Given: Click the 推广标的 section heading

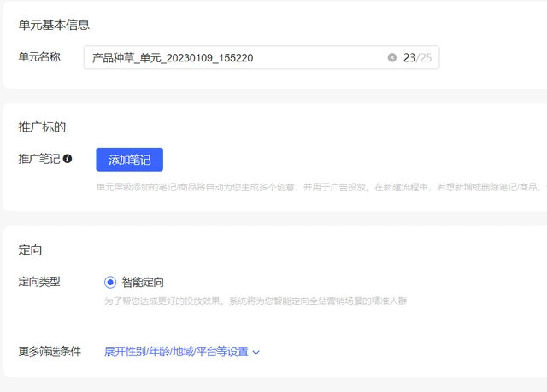Looking at the screenshot, I should click(42, 126).
